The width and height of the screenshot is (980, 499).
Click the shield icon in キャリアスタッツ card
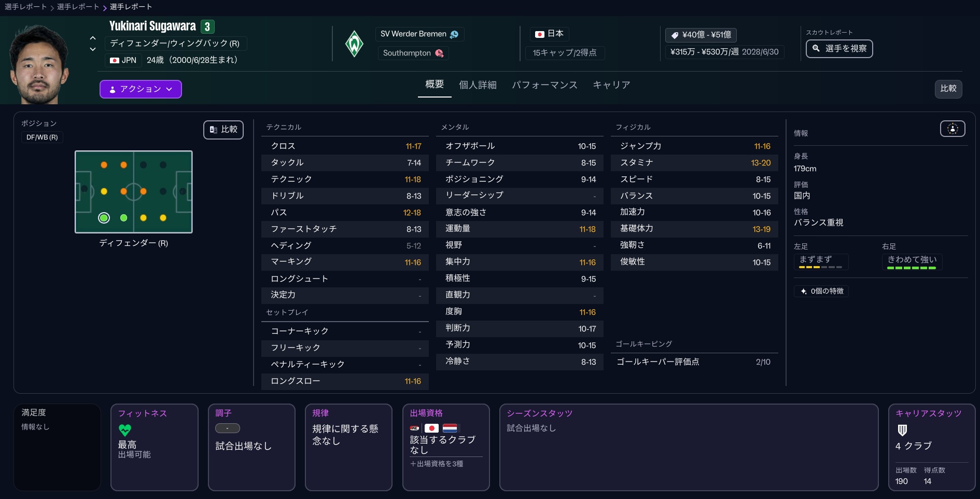tap(902, 430)
